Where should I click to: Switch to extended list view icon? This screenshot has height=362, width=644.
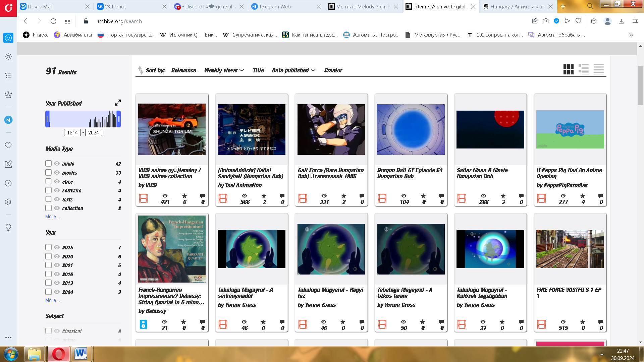click(x=583, y=69)
